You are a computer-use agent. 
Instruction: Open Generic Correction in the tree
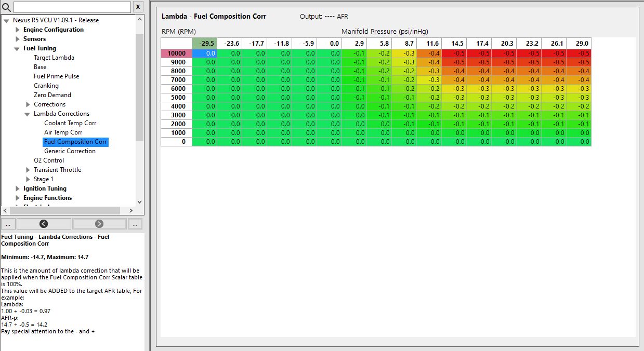click(70, 151)
